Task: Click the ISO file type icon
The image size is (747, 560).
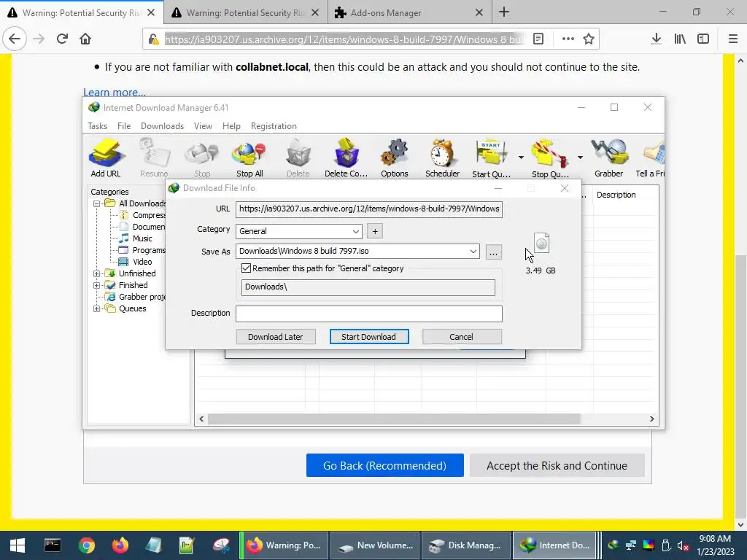Action: (542, 243)
